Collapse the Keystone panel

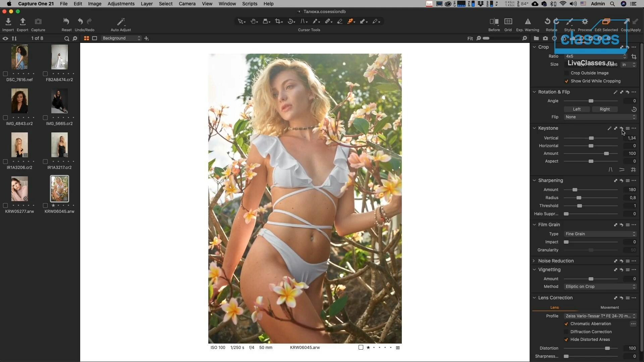[534, 128]
